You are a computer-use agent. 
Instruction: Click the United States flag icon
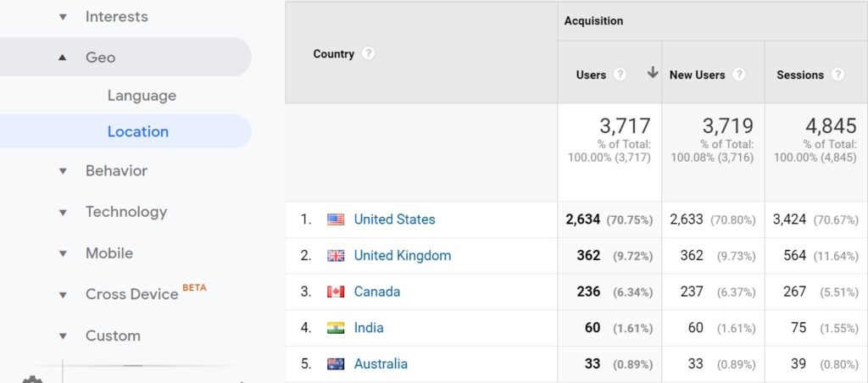336,219
